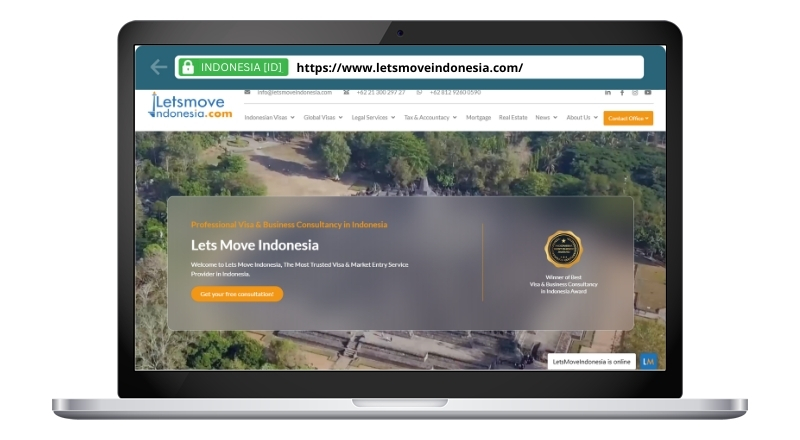Open the YouTube social icon
This screenshot has width=800, height=440.
(x=648, y=92)
